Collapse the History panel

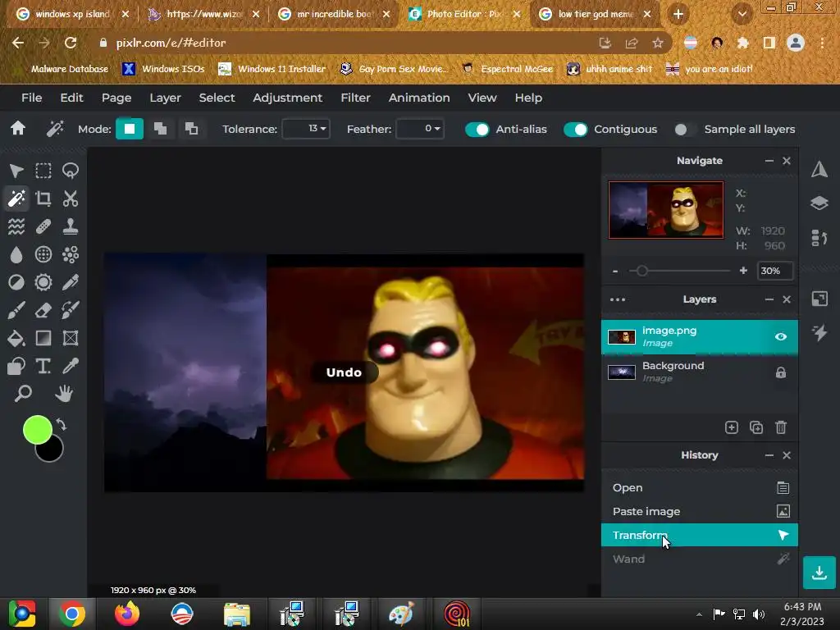(769, 455)
